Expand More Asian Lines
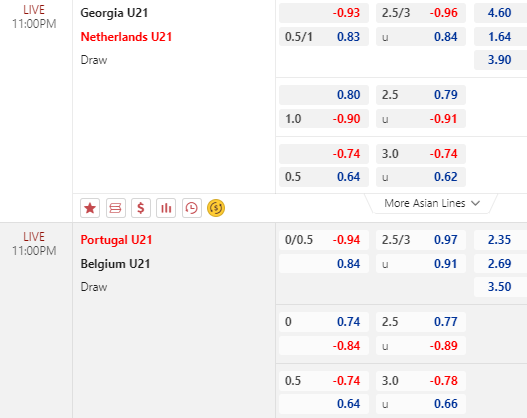The image size is (527, 418). click(432, 203)
